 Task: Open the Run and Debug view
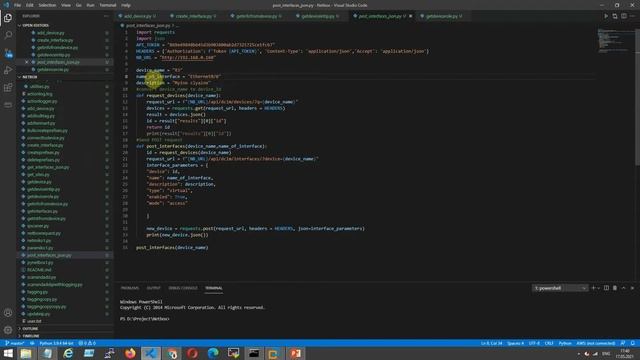click(8, 70)
